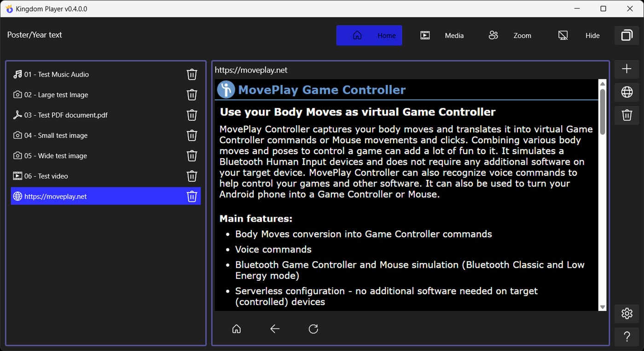The image size is (644, 351).
Task: Click the Voice commands bullet text
Action: tap(273, 249)
